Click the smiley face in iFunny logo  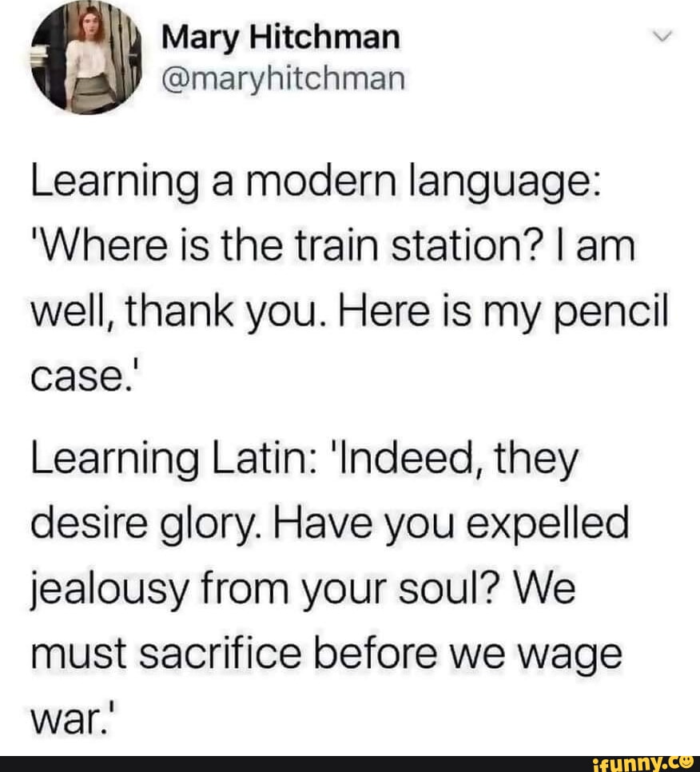[x=689, y=761]
